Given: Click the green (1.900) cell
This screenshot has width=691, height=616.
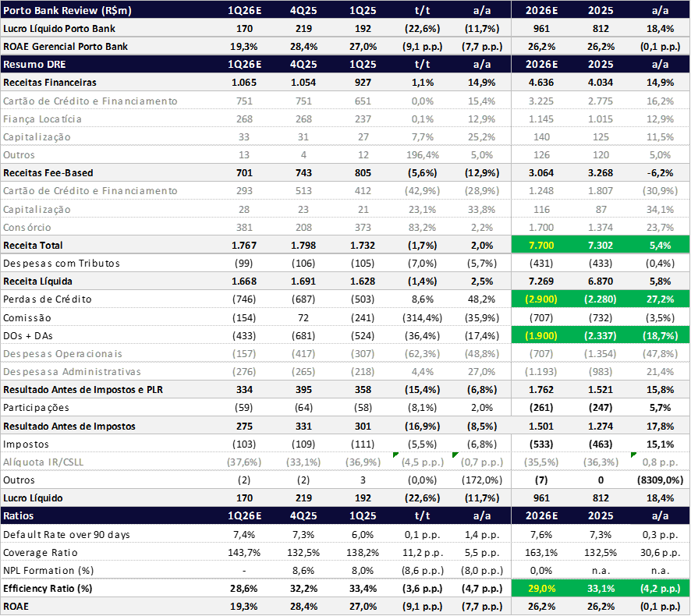Looking at the screenshot, I should [x=540, y=335].
